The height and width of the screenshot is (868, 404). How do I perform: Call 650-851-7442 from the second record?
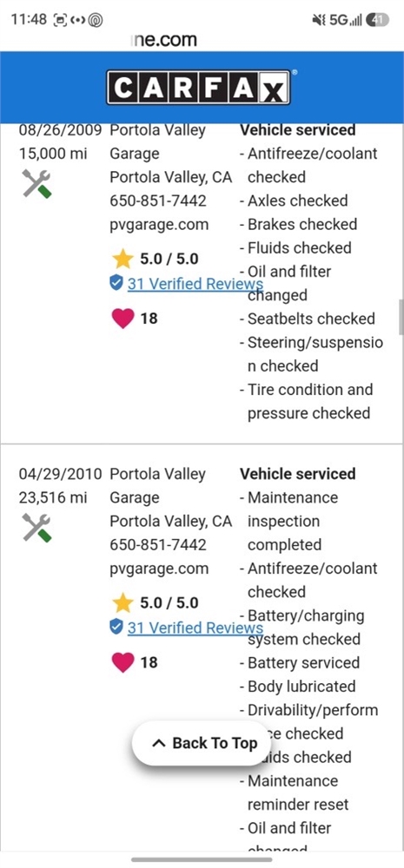(158, 545)
